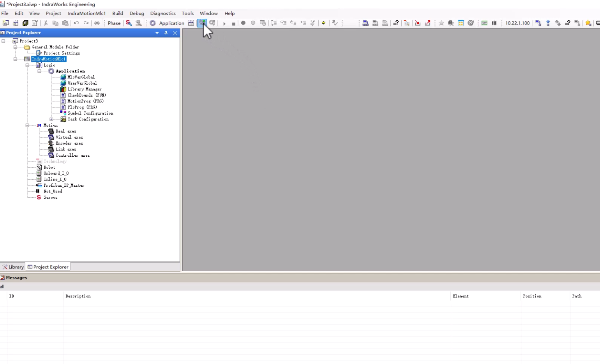Switch to the Library tab
Viewport: 600px width, 364px height.
click(x=13, y=267)
